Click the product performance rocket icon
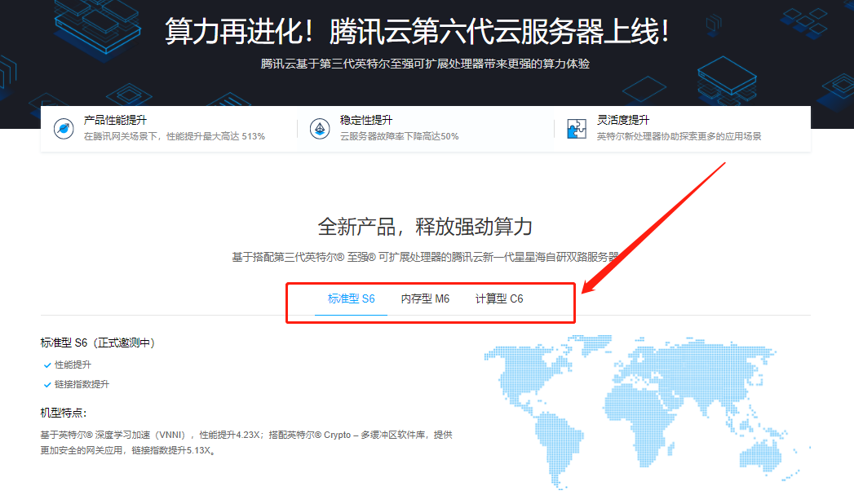Viewport: 854px width, 504px height. [64, 129]
